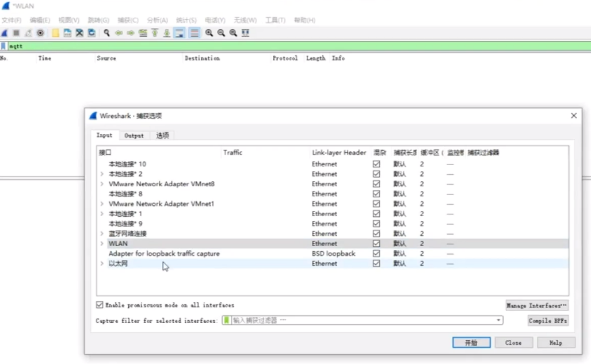Switch to the 选项 tab
Viewport: 591px width, 364px height.
(x=162, y=136)
